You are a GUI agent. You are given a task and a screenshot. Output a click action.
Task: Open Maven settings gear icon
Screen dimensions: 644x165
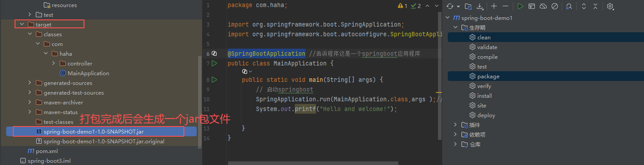tap(610, 6)
